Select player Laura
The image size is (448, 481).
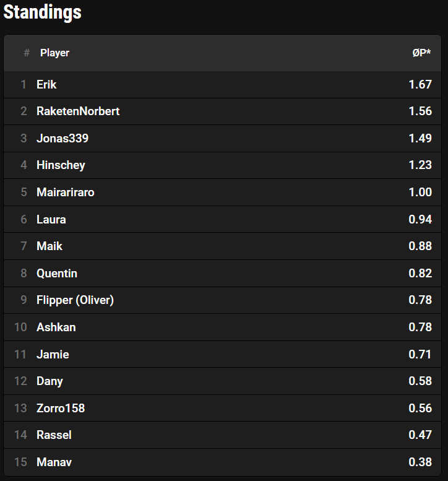pyautogui.click(x=51, y=219)
